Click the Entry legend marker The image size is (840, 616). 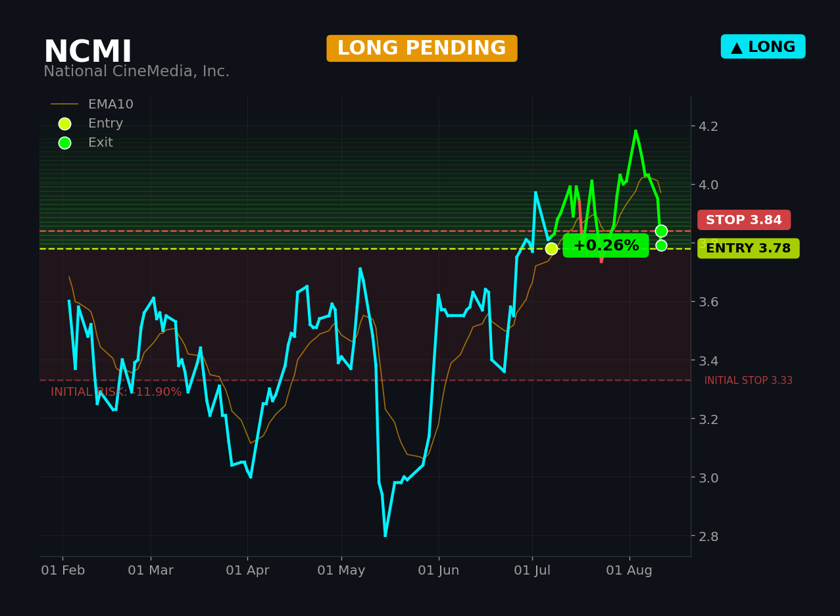coord(64,124)
